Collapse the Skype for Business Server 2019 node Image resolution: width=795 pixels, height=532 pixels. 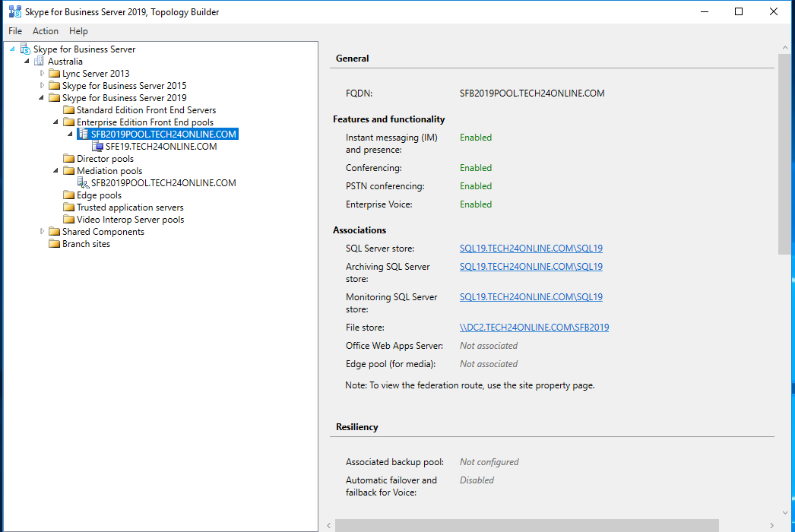[x=41, y=97]
